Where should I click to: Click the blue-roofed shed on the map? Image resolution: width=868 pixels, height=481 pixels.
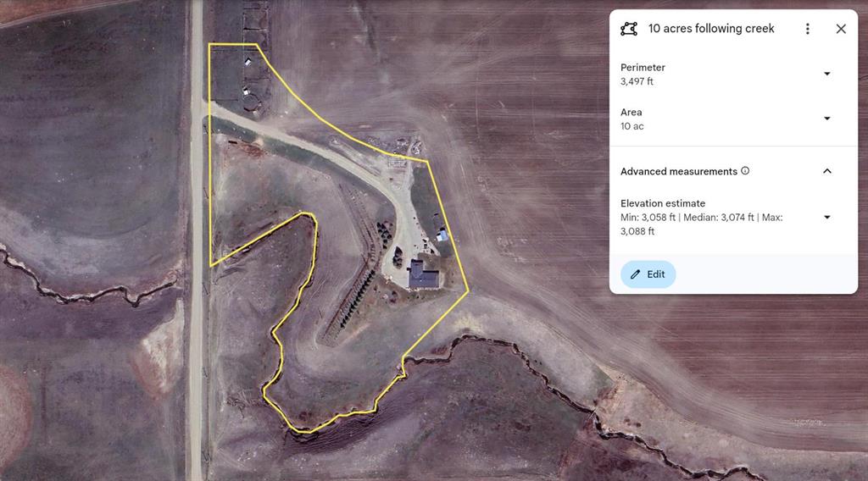pyautogui.click(x=442, y=236)
